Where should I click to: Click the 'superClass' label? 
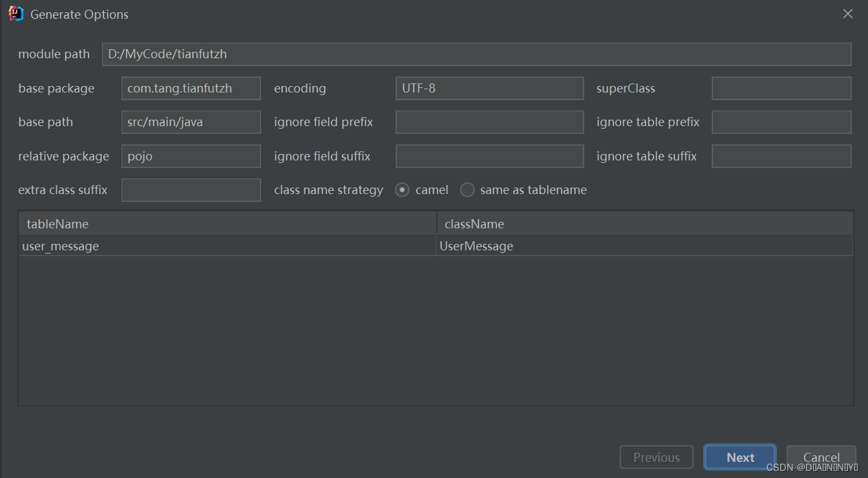626,89
